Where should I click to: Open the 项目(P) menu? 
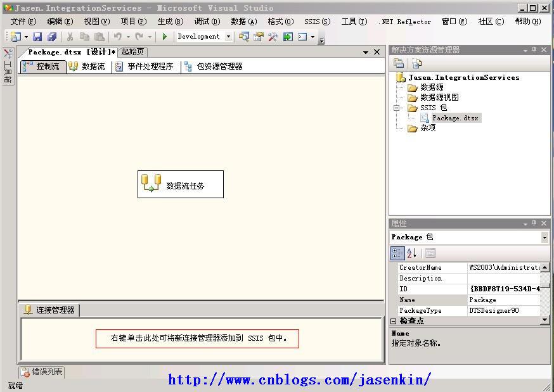tap(134, 22)
